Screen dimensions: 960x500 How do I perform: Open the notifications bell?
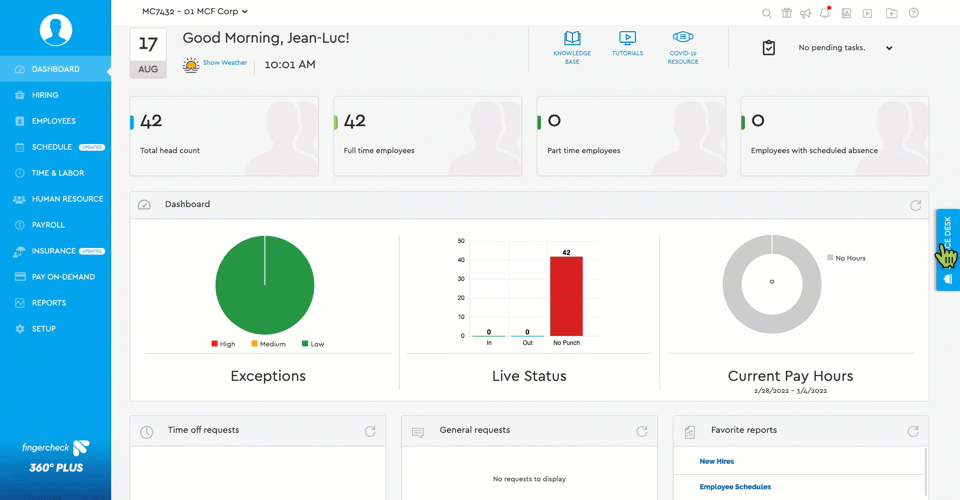(825, 14)
